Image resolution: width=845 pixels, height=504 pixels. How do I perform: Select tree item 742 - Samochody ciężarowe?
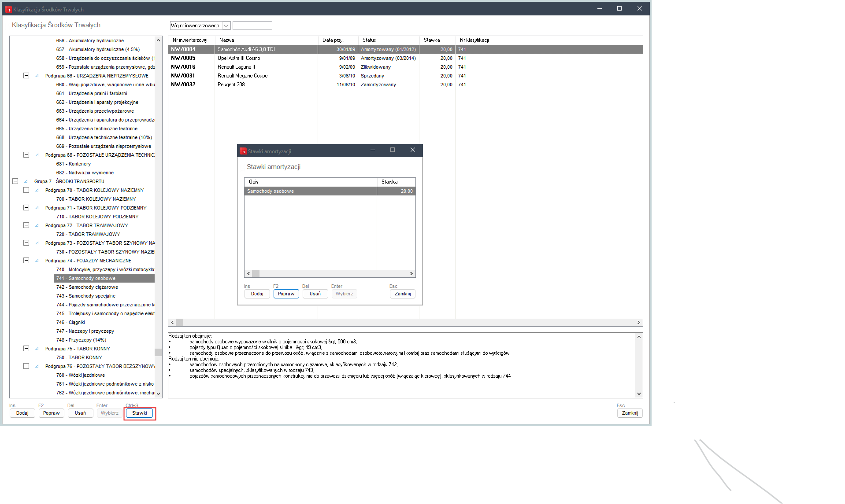(87, 287)
